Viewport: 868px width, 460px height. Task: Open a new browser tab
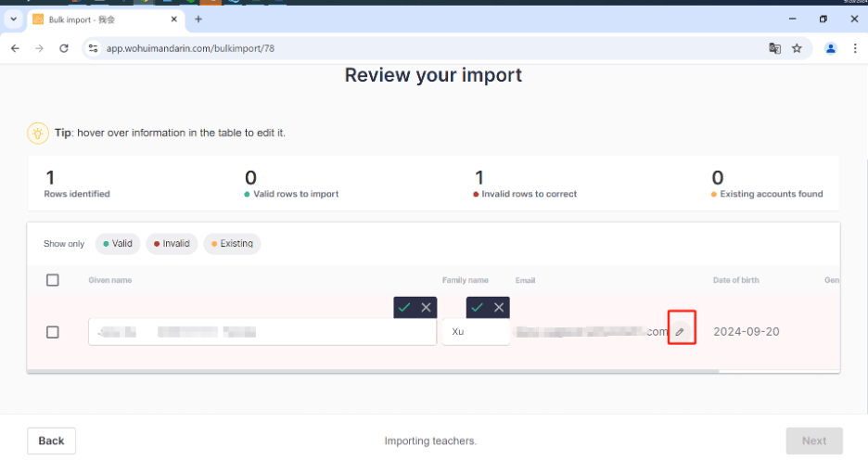coord(198,19)
